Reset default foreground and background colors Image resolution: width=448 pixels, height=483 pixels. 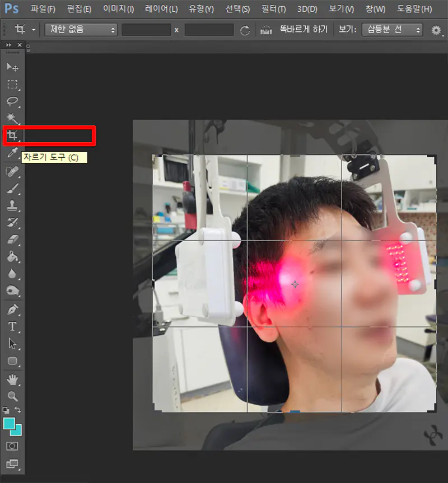click(x=6, y=410)
